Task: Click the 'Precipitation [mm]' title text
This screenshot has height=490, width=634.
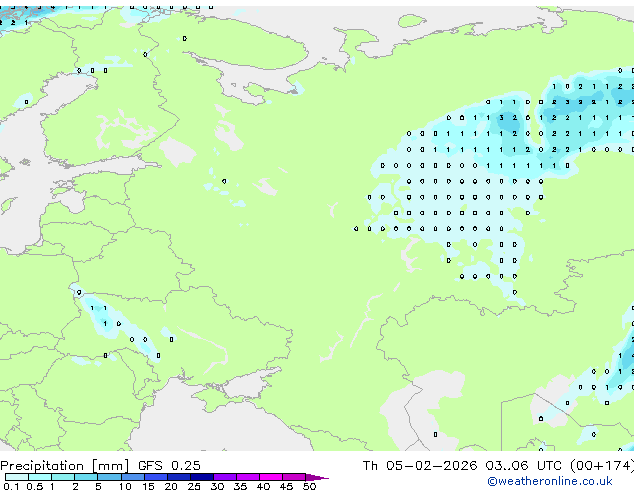Action: pos(64,466)
